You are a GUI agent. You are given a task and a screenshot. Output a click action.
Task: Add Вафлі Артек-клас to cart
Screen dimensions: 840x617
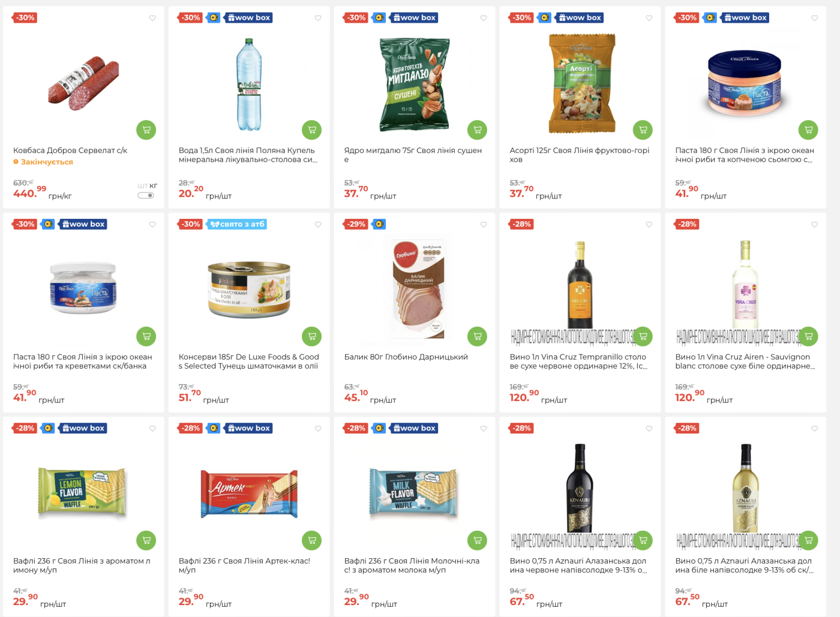point(311,540)
